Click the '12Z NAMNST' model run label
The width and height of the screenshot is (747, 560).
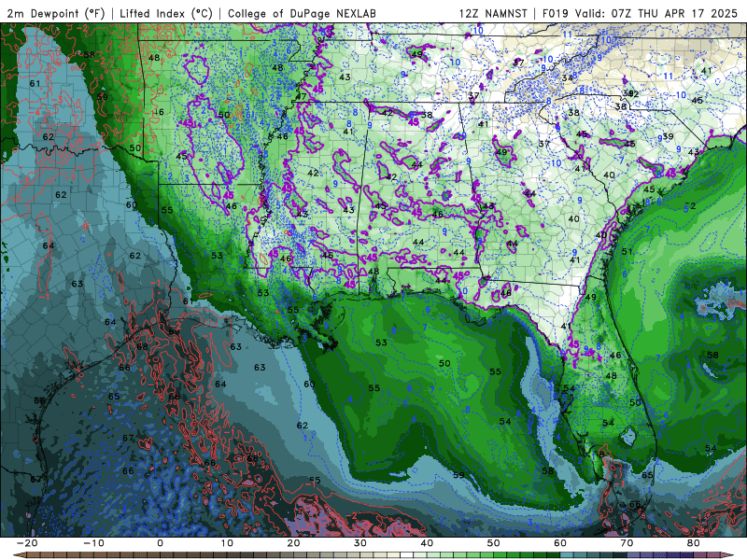[493, 13]
